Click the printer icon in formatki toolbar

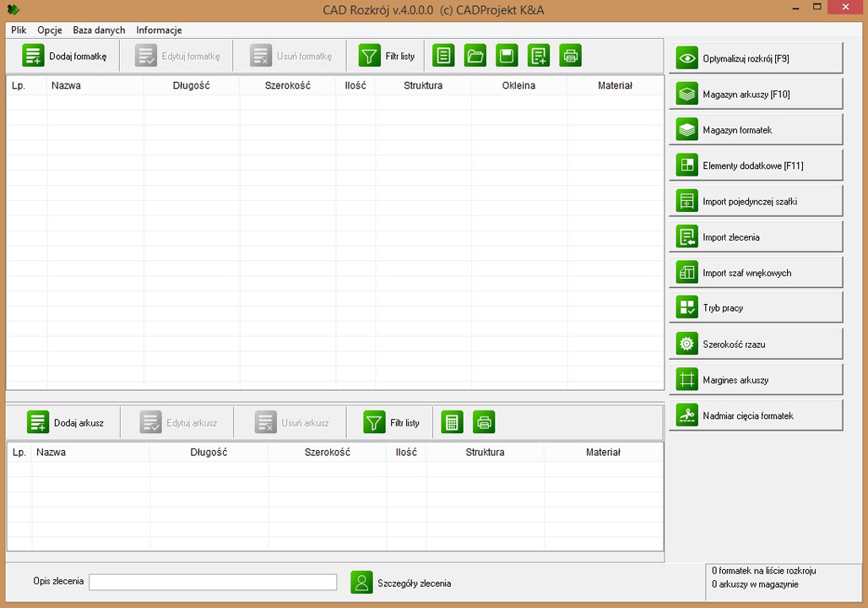[570, 56]
